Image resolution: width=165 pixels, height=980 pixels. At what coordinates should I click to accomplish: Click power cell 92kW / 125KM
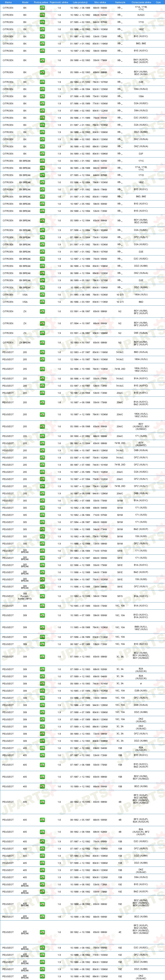pyautogui.click(x=100, y=89)
